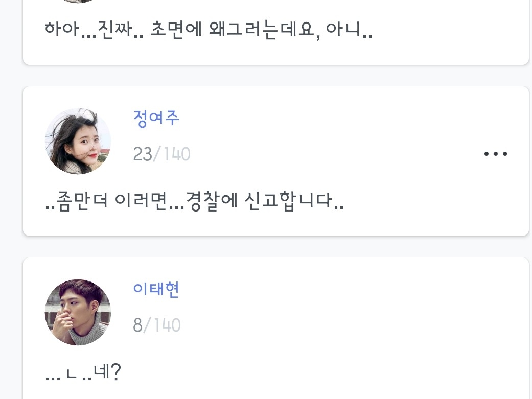
Task: Click the 8/140 character counter
Action: coord(156,325)
